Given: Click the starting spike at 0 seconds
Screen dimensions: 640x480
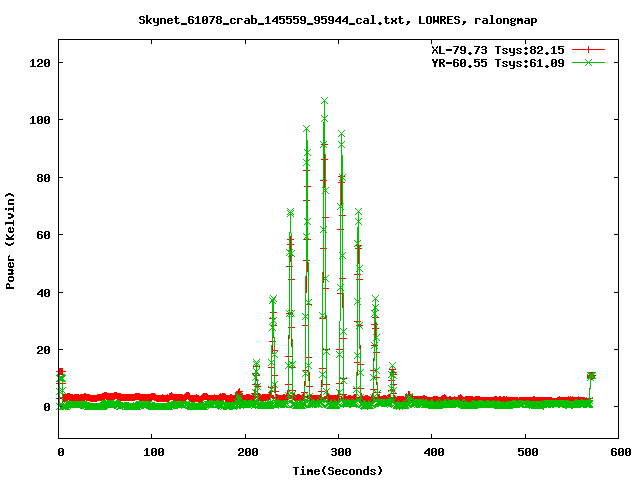Looking at the screenshot, I should point(61,375).
